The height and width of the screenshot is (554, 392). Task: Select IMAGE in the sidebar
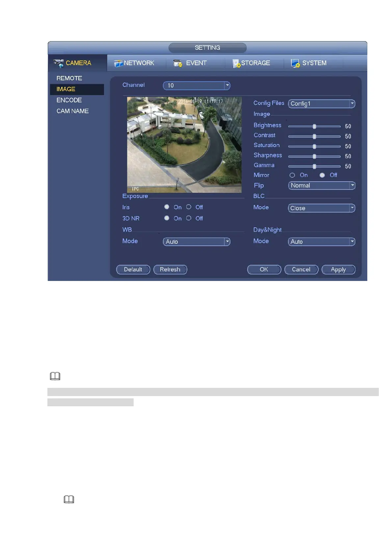pos(77,89)
